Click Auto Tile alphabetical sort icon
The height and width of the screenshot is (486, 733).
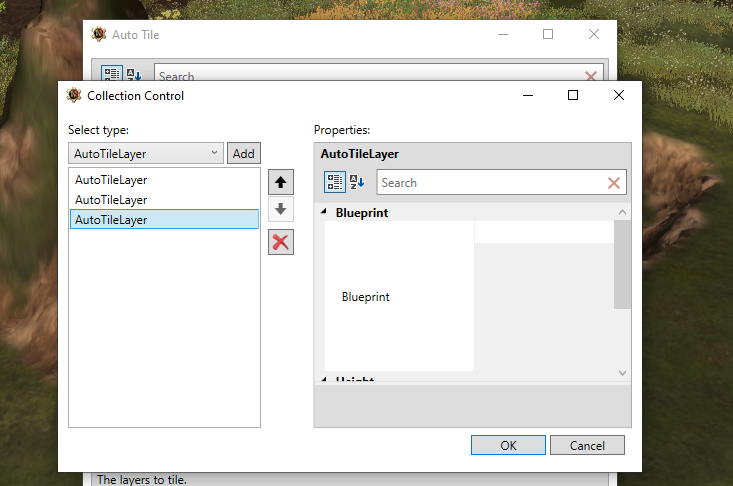coord(134,74)
